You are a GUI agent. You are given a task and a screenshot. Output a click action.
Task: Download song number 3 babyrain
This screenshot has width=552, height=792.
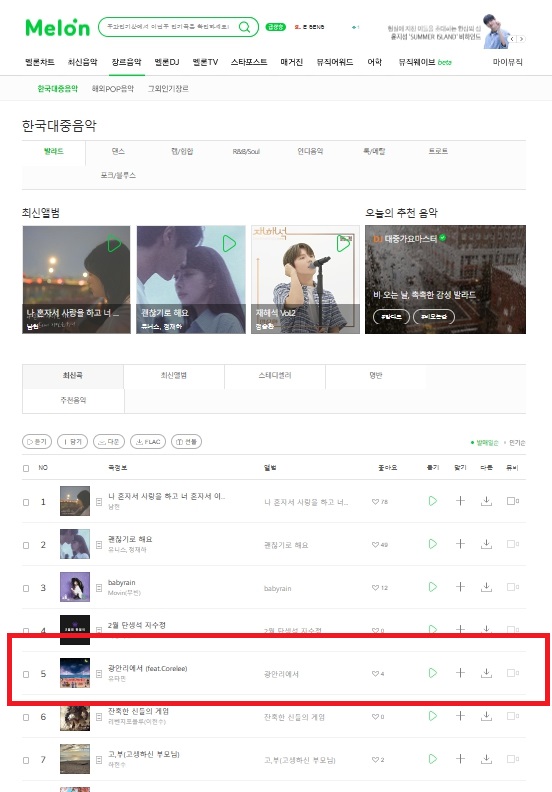coord(486,587)
